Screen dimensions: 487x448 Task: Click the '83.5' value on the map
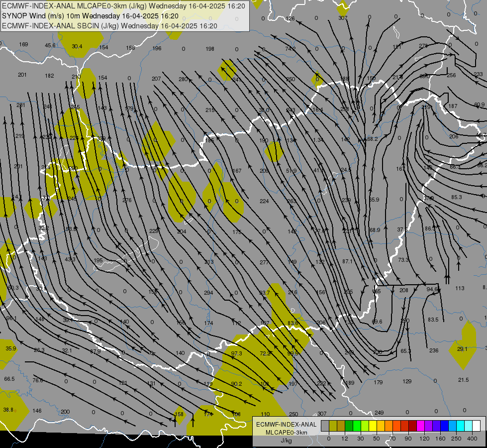(433, 320)
